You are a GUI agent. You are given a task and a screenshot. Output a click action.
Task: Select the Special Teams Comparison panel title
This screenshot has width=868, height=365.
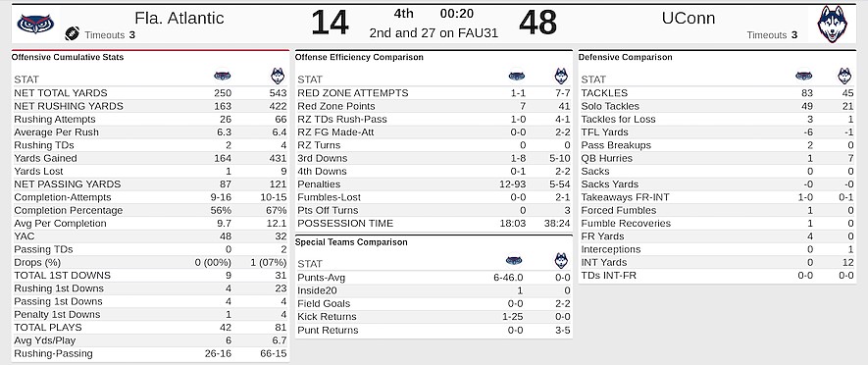350,242
